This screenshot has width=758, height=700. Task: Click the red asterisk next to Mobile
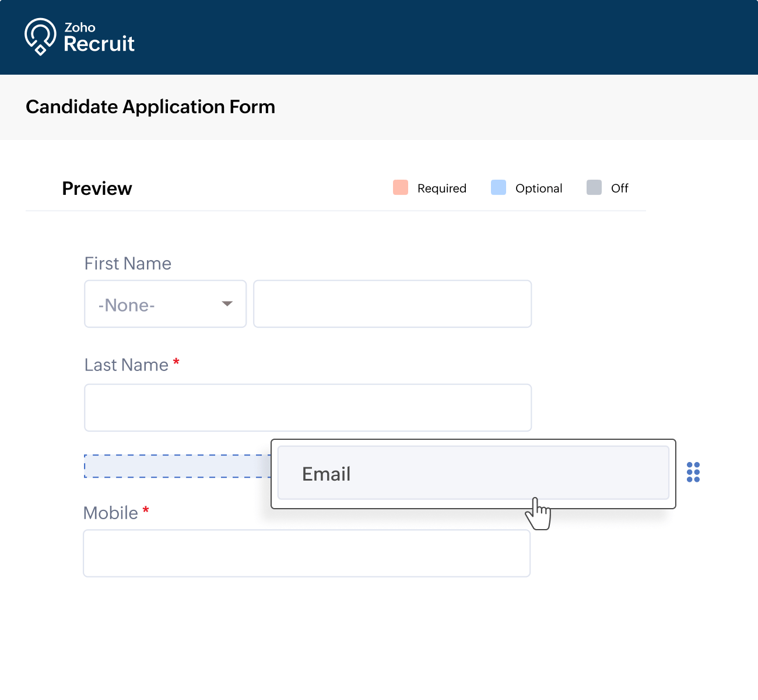[x=146, y=510]
